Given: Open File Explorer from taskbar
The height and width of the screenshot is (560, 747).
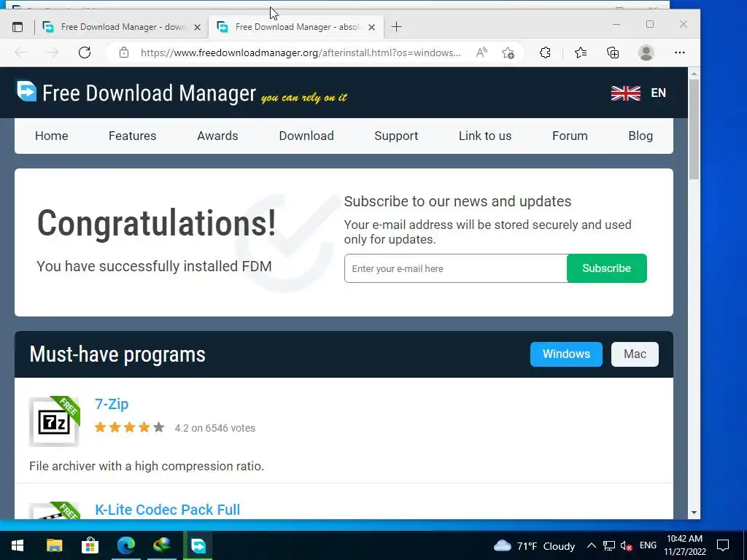Looking at the screenshot, I should pos(54,545).
